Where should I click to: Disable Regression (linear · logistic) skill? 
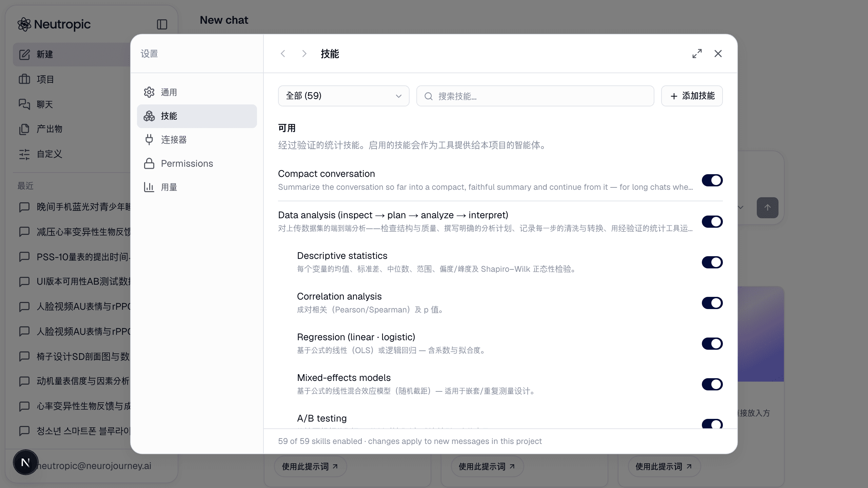pyautogui.click(x=712, y=344)
